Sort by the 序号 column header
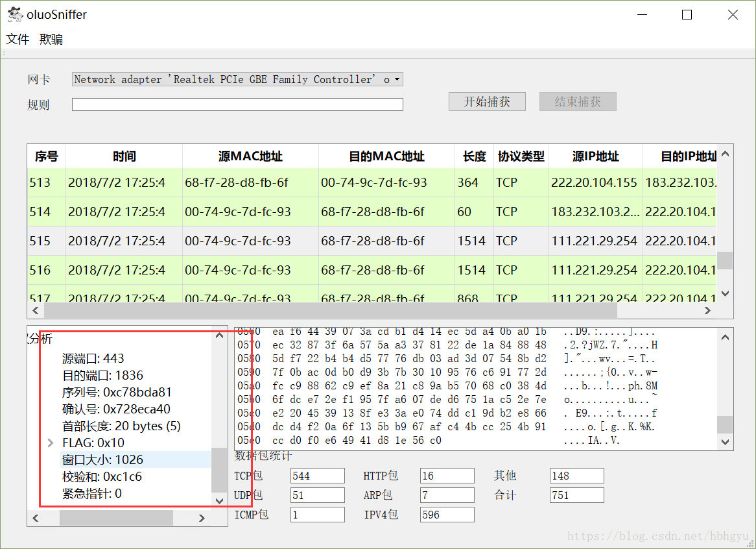This screenshot has width=756, height=549. click(46, 156)
